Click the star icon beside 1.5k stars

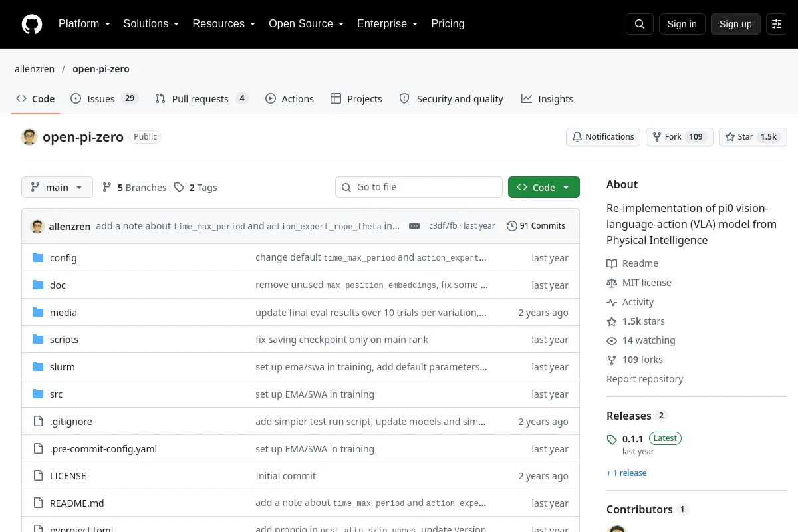coord(612,321)
